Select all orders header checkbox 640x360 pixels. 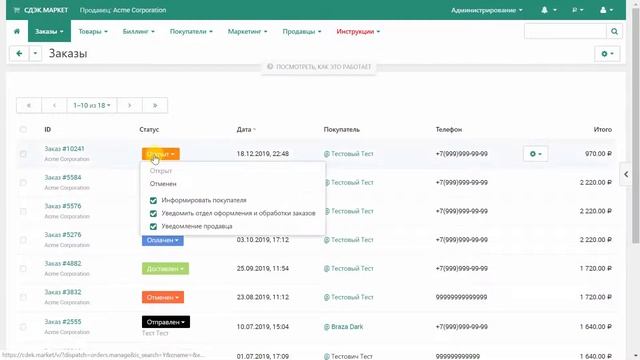pos(23,129)
